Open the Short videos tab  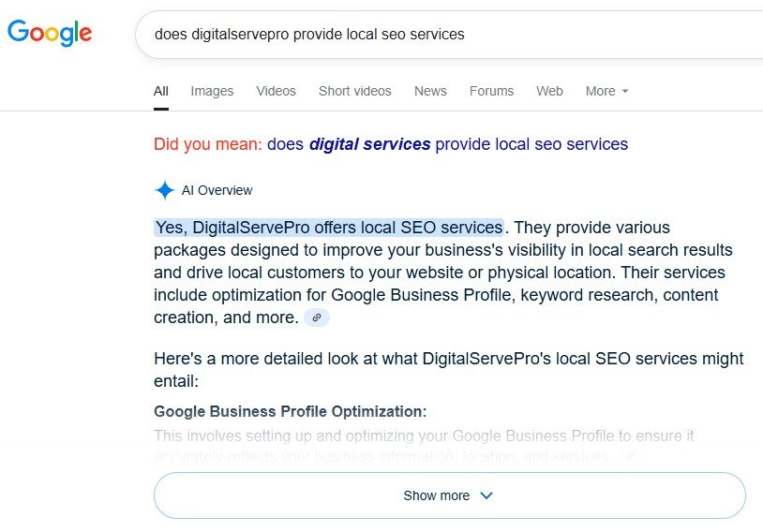354,91
